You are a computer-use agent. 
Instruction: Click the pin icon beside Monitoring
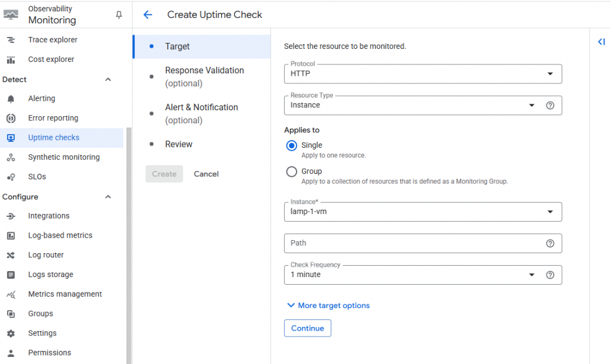click(x=119, y=15)
